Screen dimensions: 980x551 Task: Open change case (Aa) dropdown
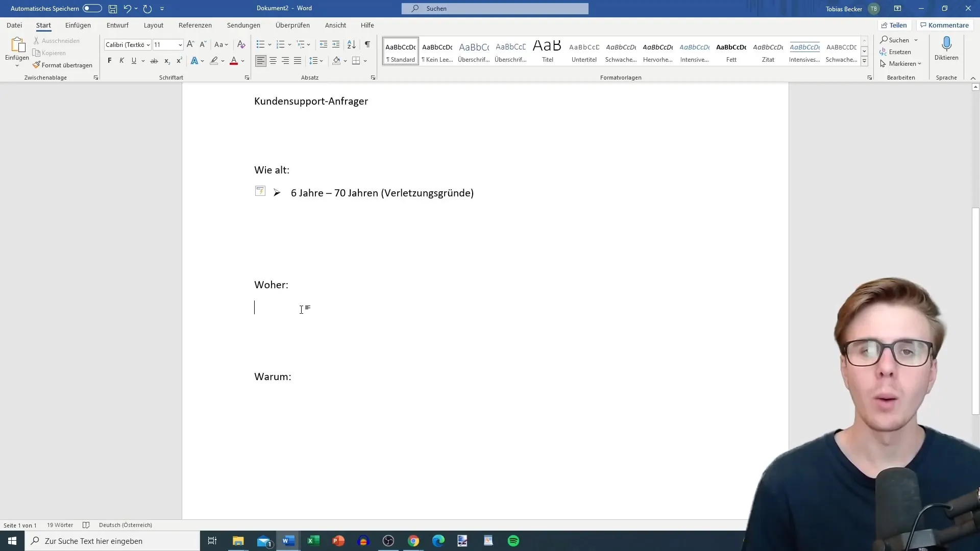click(222, 44)
